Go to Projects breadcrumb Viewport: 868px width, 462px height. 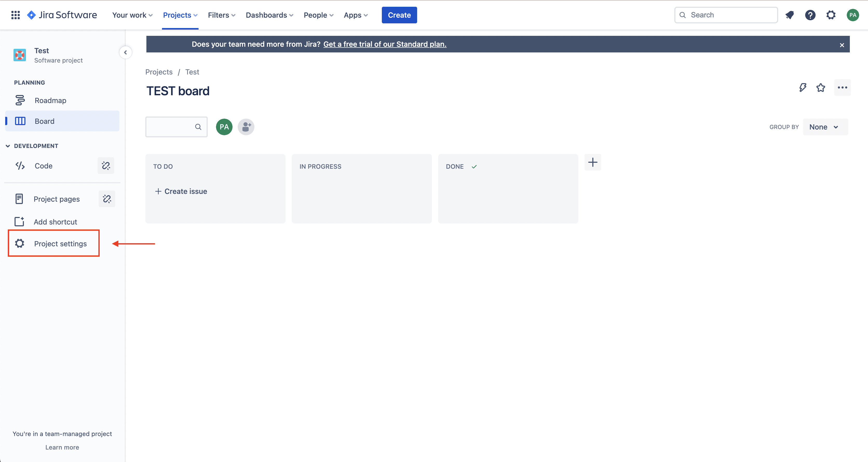tap(159, 72)
